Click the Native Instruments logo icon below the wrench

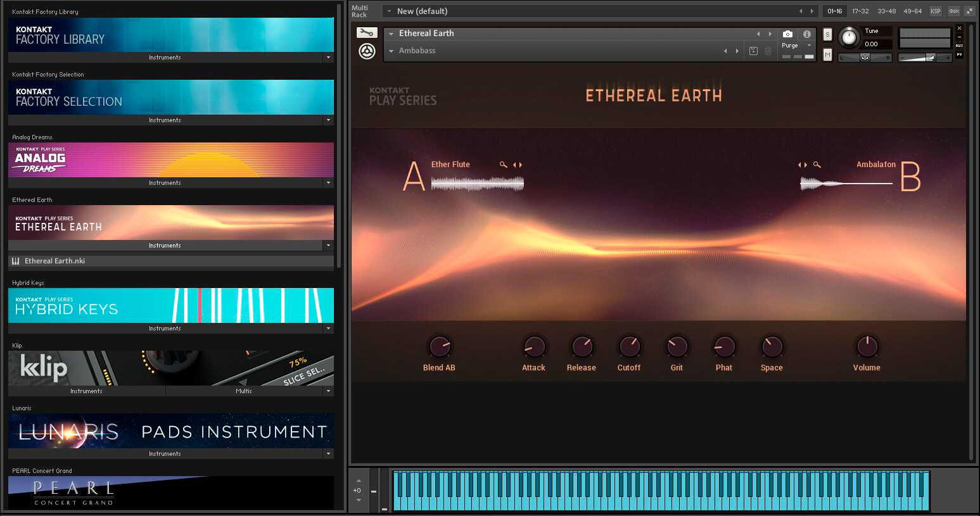click(x=367, y=51)
